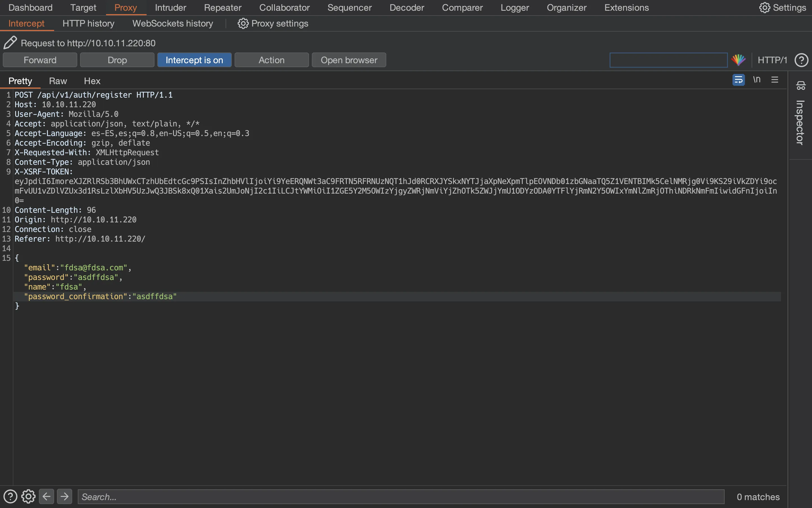The height and width of the screenshot is (508, 812).
Task: Open WebSockets history sub-tab
Action: (x=173, y=23)
